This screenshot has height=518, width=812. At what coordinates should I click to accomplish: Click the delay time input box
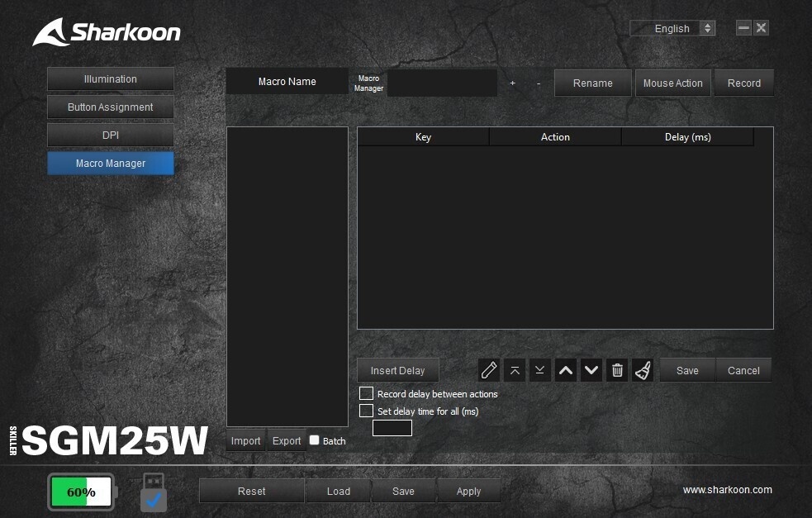click(x=392, y=428)
